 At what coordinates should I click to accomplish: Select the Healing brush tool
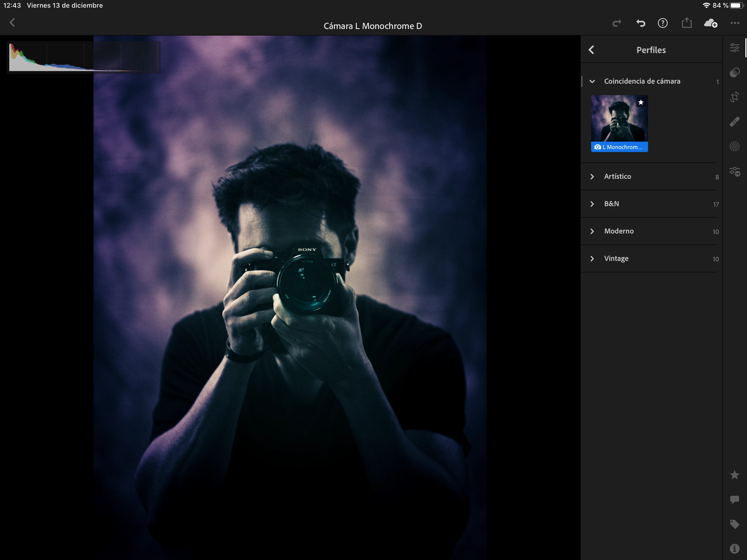coord(734,122)
